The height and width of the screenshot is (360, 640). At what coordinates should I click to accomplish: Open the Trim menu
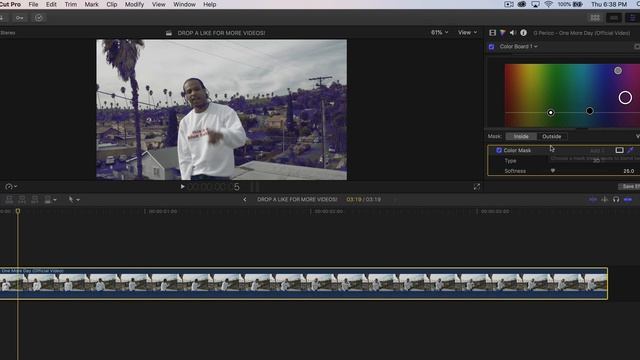point(71,4)
